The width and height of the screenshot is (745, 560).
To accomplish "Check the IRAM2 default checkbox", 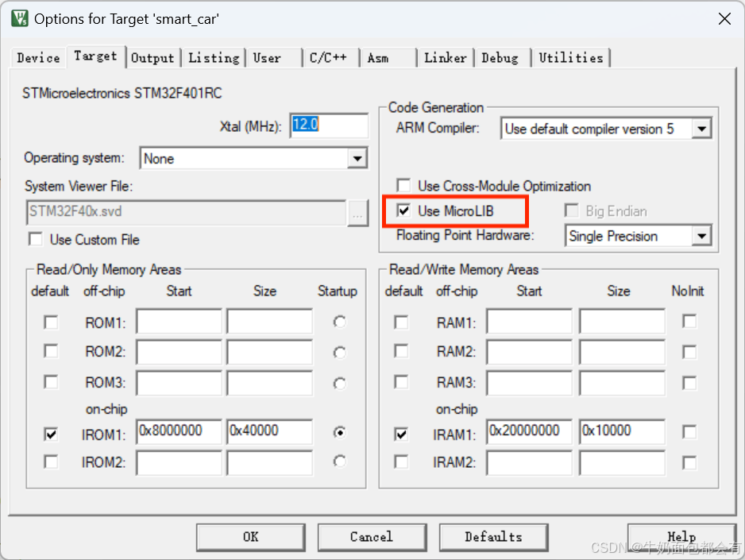I will [401, 462].
